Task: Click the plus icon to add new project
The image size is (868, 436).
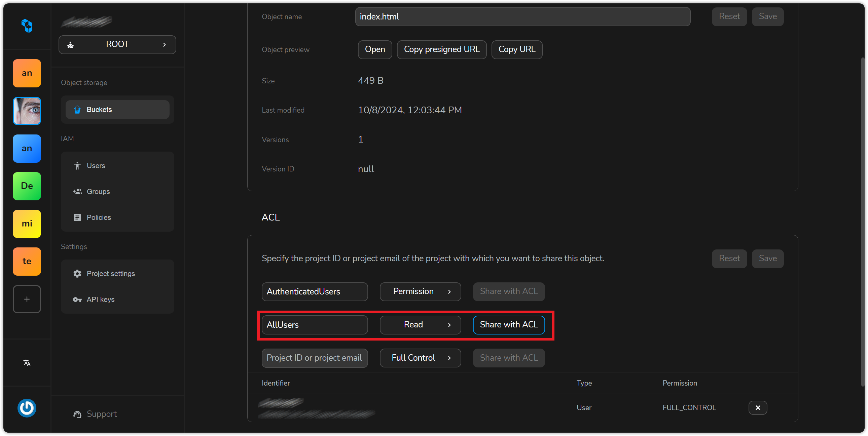Action: click(x=27, y=299)
